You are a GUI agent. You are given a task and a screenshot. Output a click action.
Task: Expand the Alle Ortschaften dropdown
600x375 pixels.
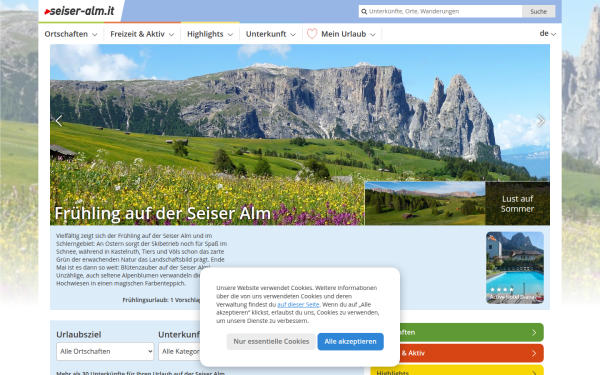click(x=105, y=351)
